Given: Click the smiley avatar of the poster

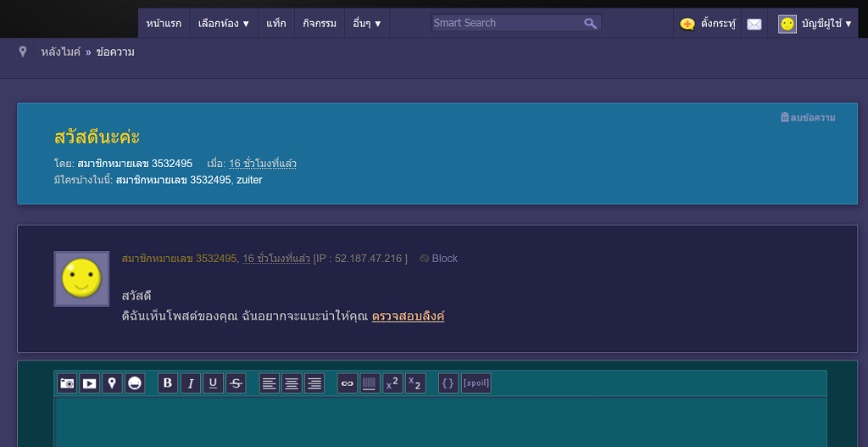Looking at the screenshot, I should click(81, 278).
